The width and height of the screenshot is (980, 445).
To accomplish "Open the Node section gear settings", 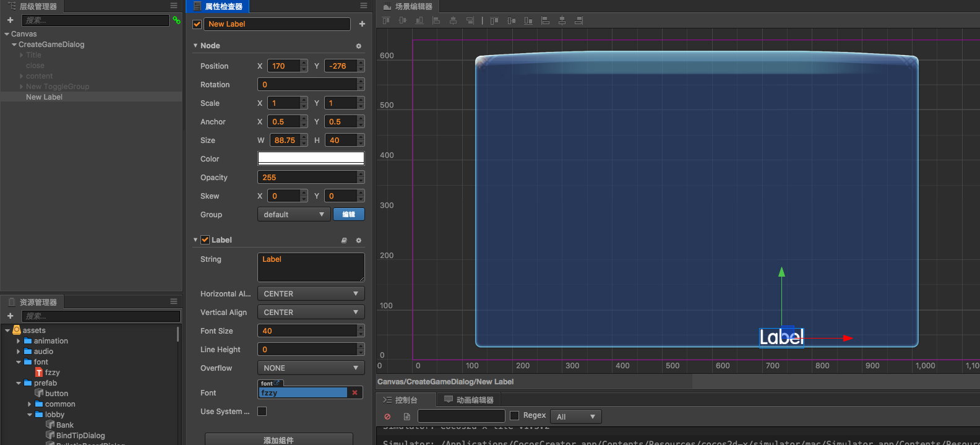I will coord(358,46).
